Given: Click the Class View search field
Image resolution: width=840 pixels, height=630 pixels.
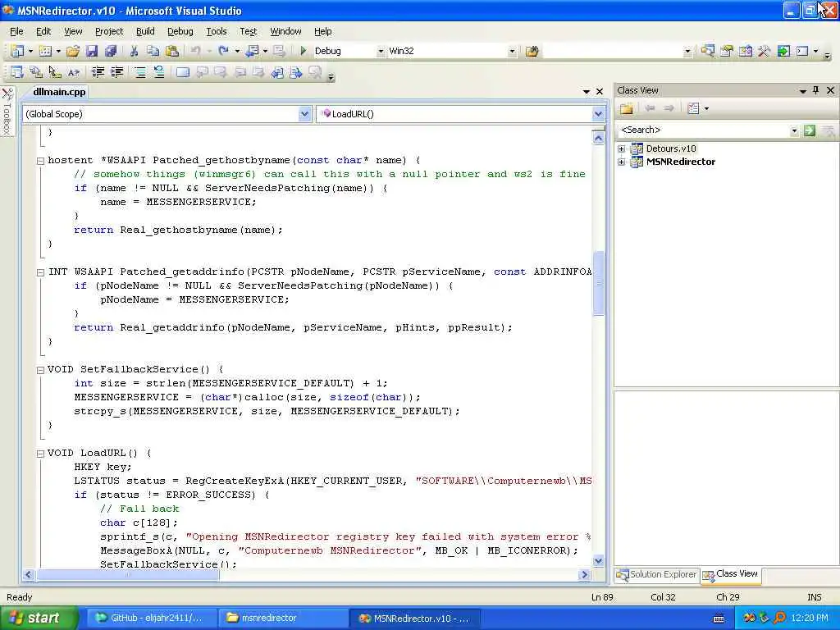Looking at the screenshot, I should pyautogui.click(x=703, y=130).
